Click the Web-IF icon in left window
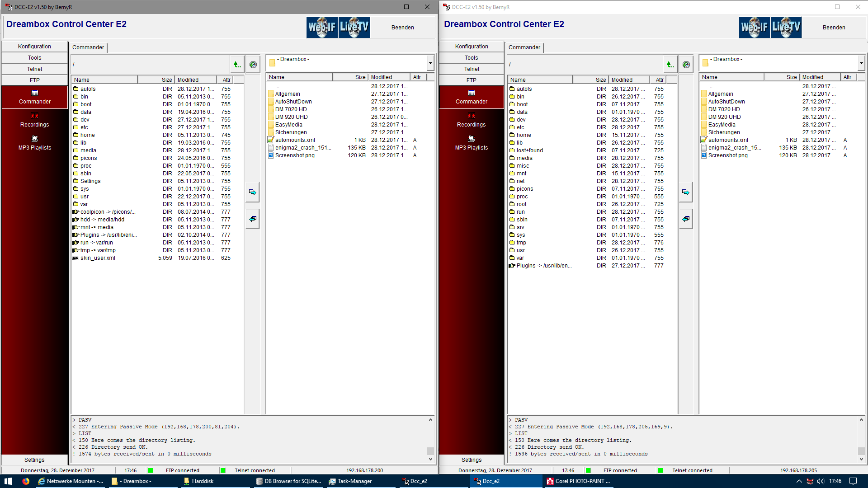868x488 pixels. tap(322, 27)
